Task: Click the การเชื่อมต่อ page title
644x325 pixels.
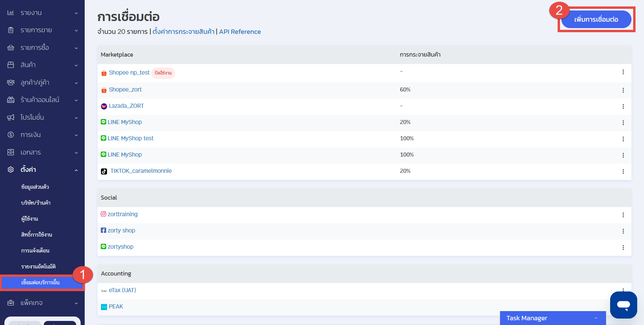Action: click(128, 17)
